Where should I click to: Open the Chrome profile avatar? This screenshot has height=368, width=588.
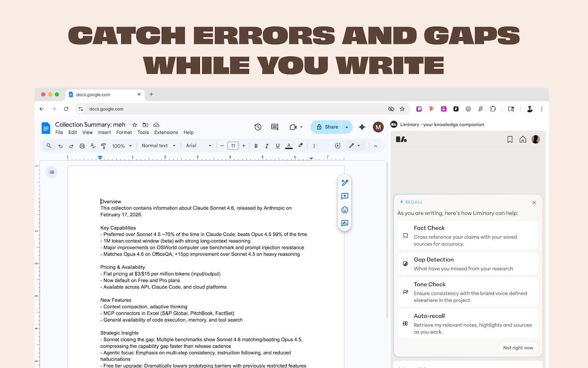click(x=530, y=109)
